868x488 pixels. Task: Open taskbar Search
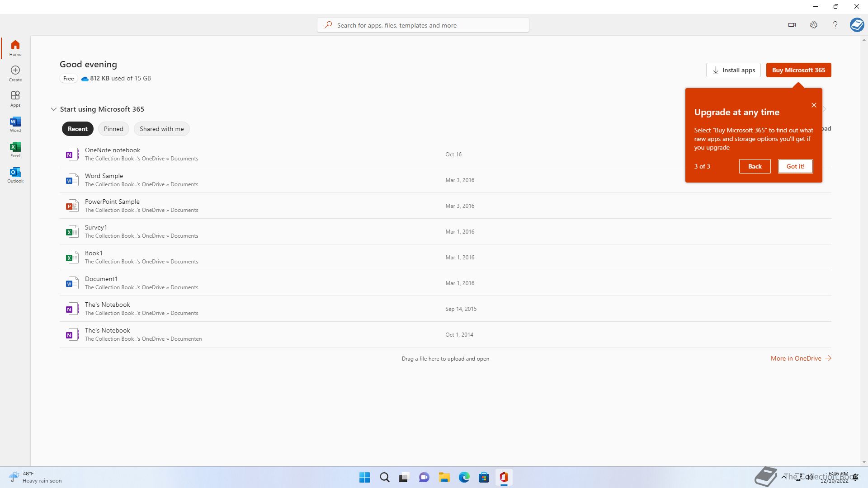click(384, 477)
